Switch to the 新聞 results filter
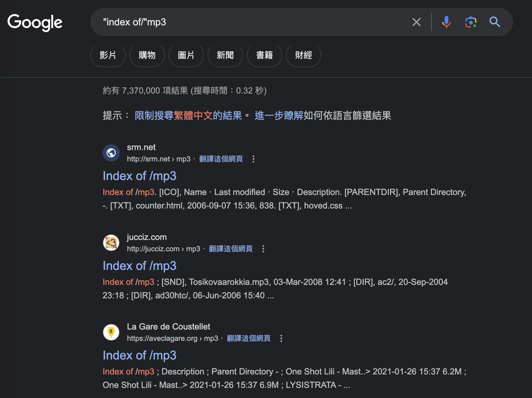Viewport: 532px width, 398px height. [x=225, y=56]
